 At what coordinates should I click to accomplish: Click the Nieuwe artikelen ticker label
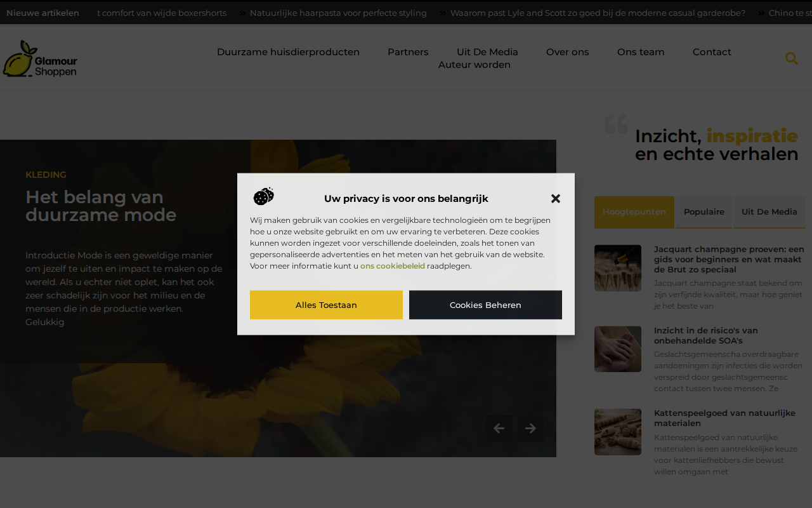(43, 13)
